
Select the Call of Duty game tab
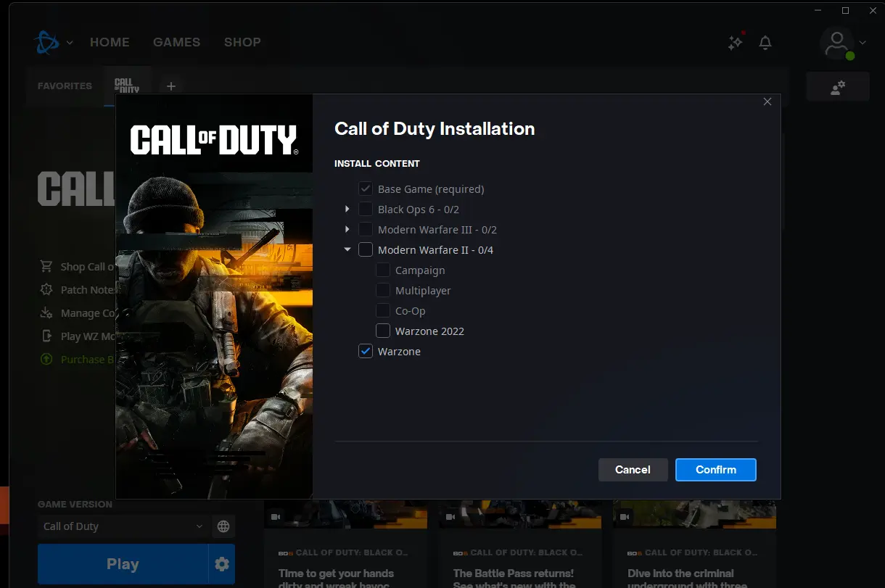[127, 86]
